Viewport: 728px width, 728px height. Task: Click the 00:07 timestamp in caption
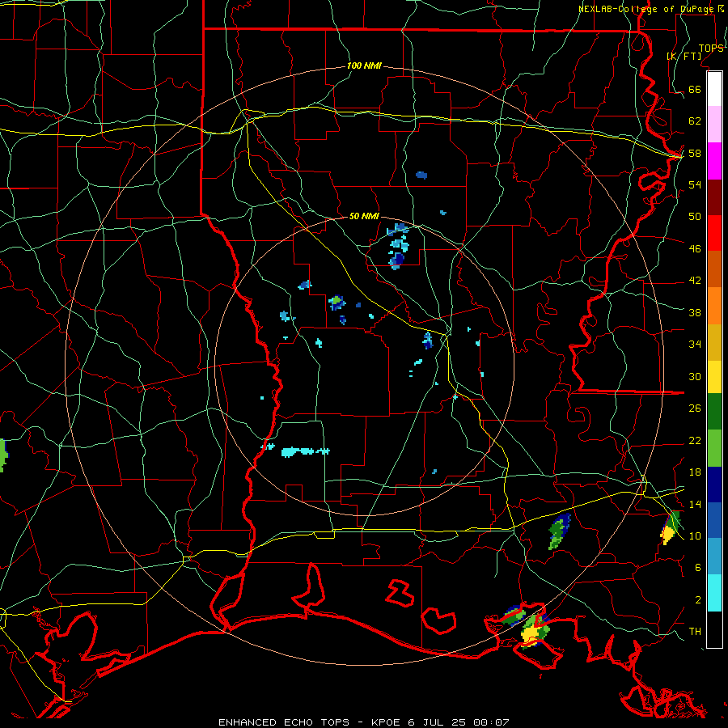491,722
